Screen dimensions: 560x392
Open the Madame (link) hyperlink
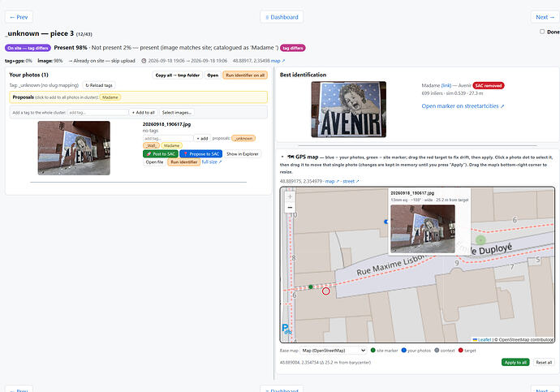[x=446, y=86]
